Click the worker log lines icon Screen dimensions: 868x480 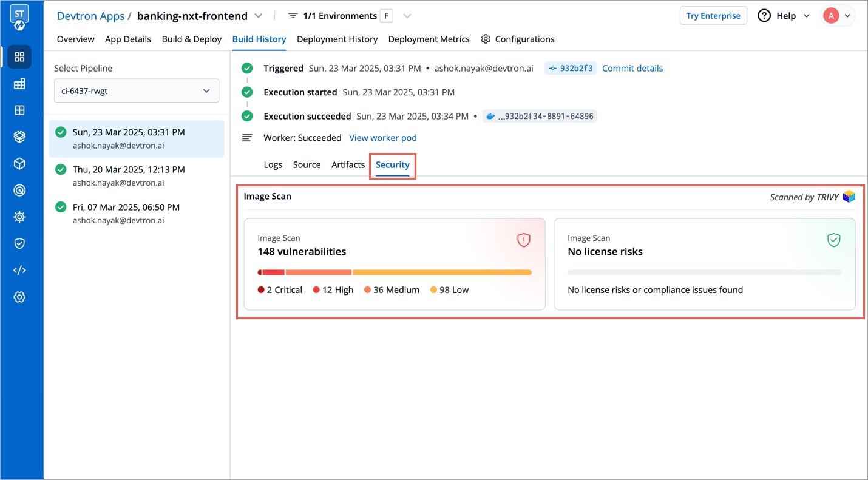[247, 138]
